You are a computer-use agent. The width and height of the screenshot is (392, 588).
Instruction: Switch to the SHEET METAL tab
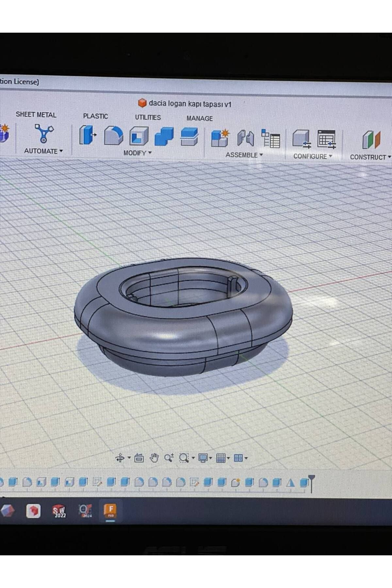click(36, 115)
